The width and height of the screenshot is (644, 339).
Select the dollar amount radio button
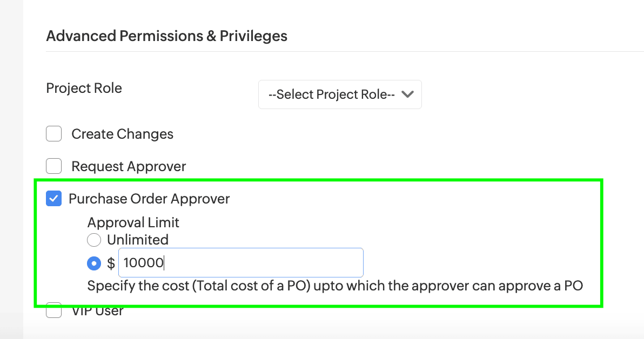pyautogui.click(x=94, y=263)
